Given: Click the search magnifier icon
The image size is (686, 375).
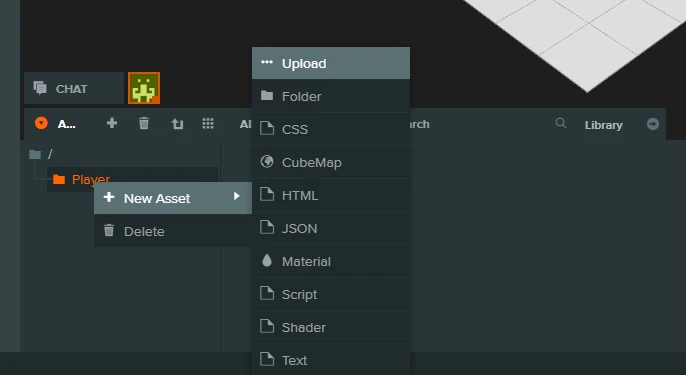Looking at the screenshot, I should [560, 123].
